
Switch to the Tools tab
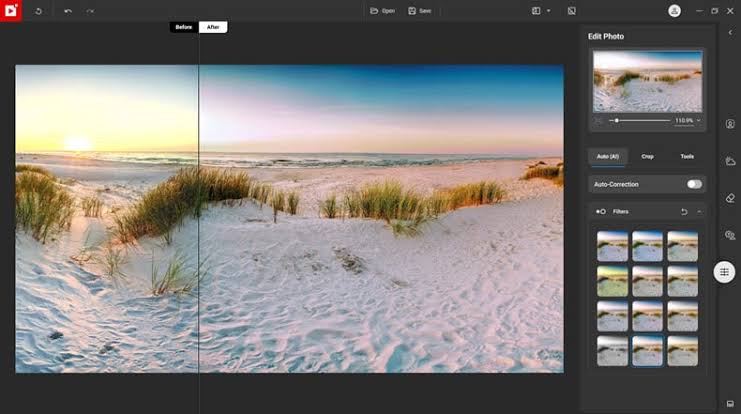pyautogui.click(x=687, y=157)
